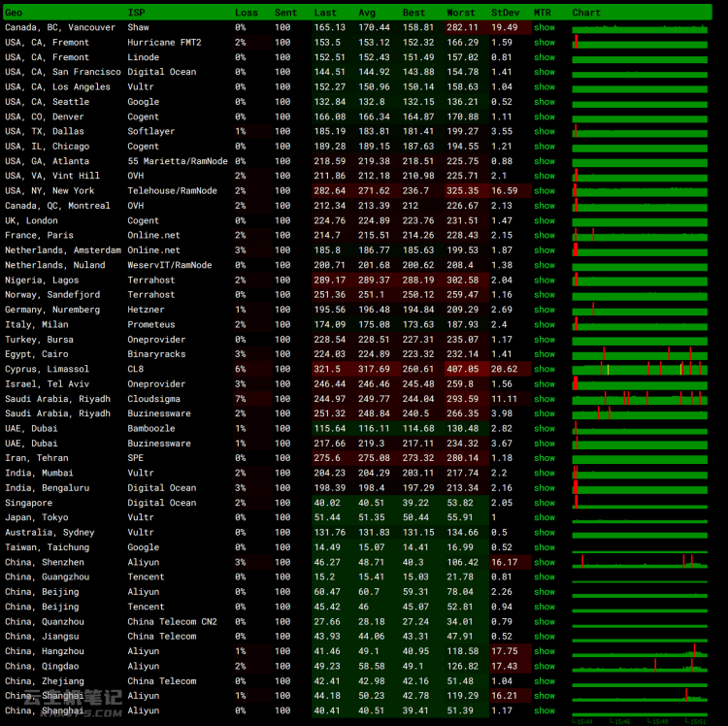Click avg value 15.07 for Taichung
The width and height of the screenshot is (728, 726).
coord(371,547)
